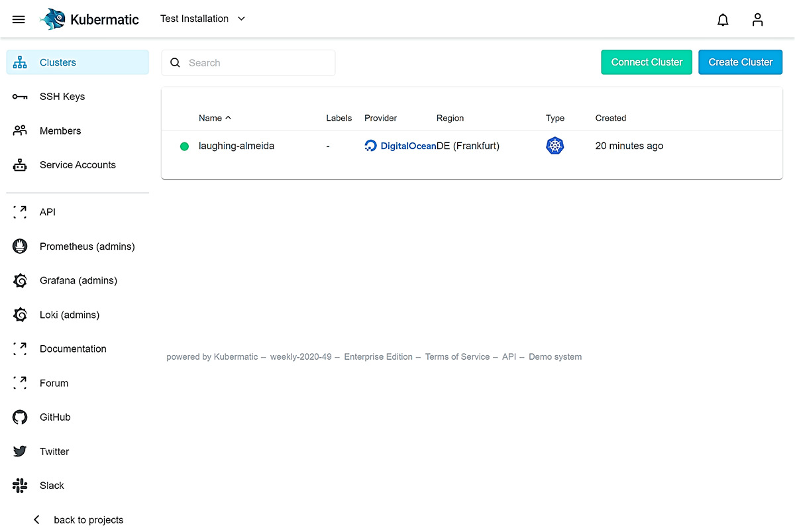The height and width of the screenshot is (532, 795).
Task: Open the SSH Keys section
Action: coord(63,96)
